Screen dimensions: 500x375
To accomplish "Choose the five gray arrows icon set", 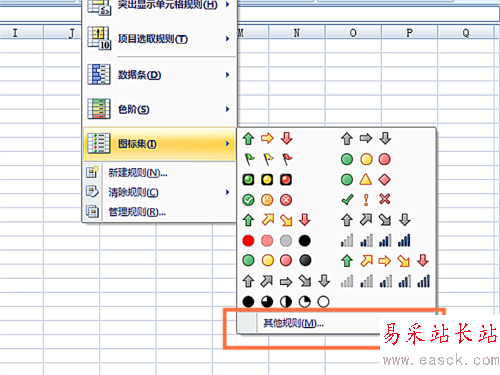I will pos(286,281).
